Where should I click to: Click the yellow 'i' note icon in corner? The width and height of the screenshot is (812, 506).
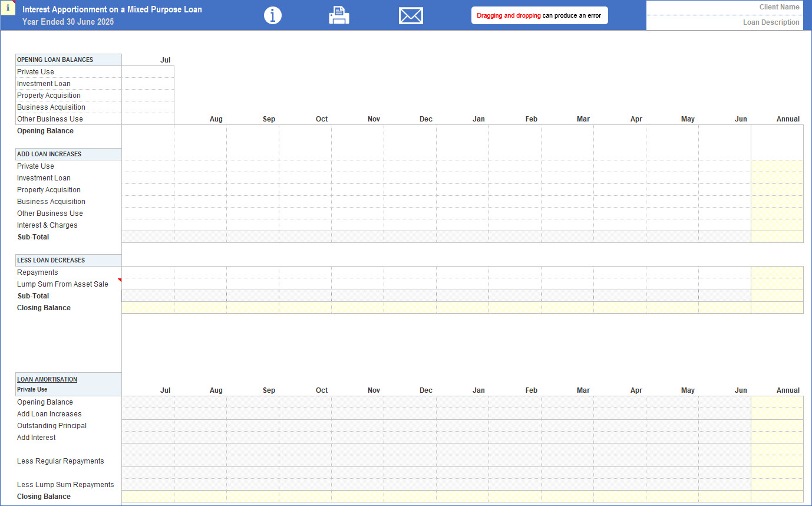[8, 8]
